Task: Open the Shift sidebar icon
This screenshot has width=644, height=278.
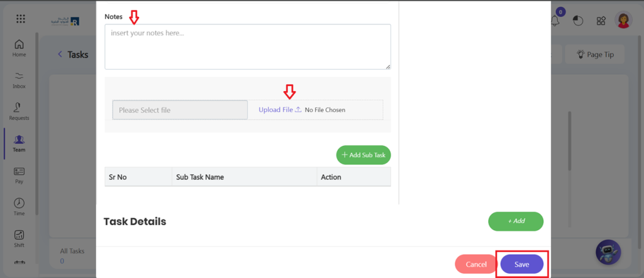Action: pyautogui.click(x=19, y=238)
